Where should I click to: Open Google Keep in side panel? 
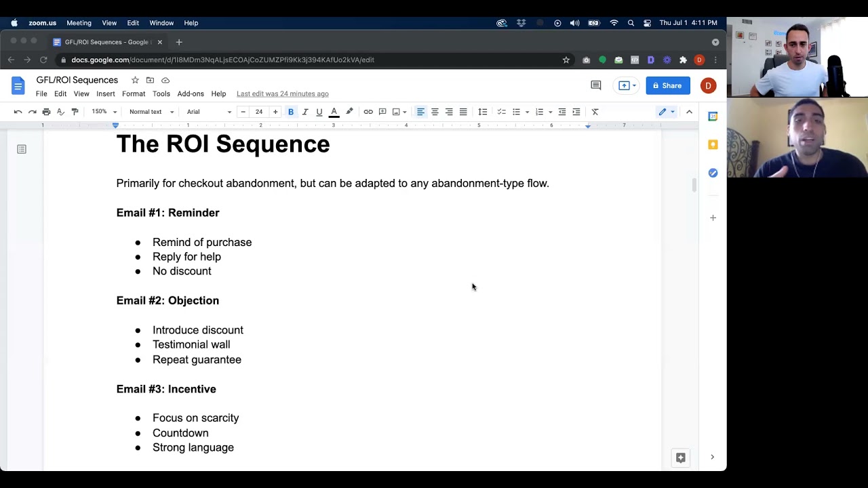[713, 144]
